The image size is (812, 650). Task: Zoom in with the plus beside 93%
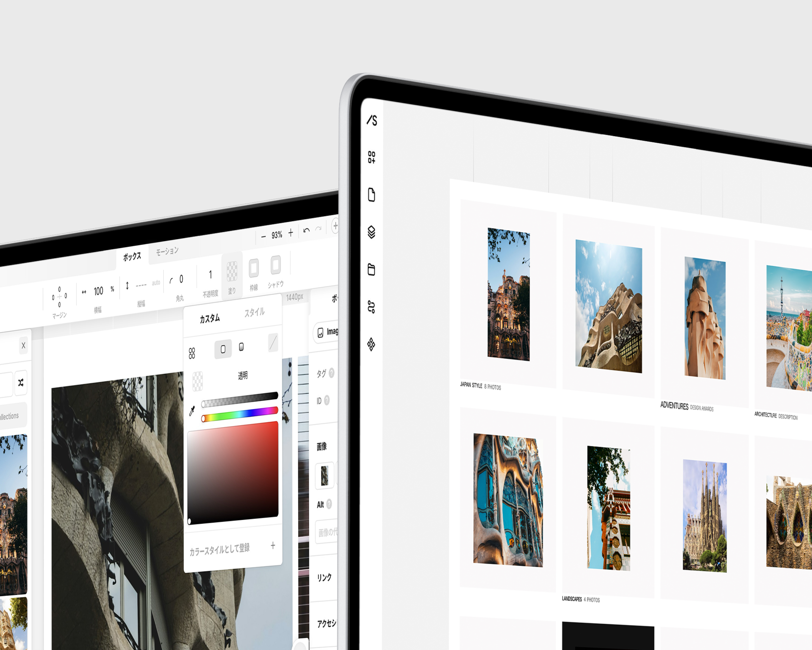point(290,233)
